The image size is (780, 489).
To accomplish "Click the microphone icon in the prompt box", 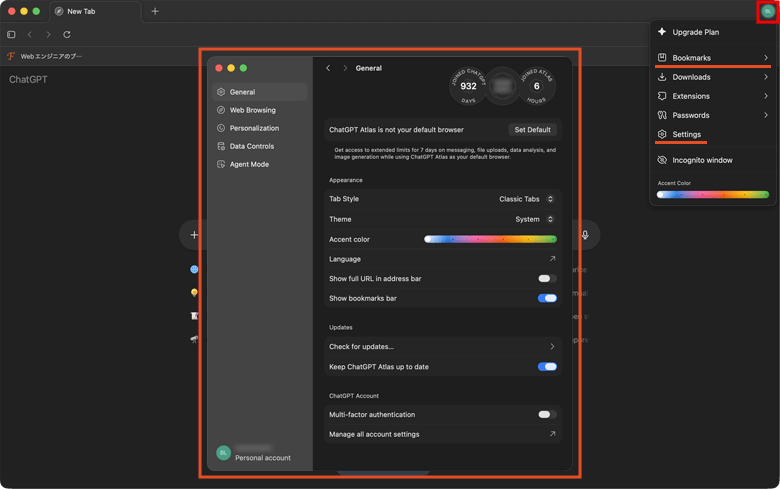I will (585, 235).
